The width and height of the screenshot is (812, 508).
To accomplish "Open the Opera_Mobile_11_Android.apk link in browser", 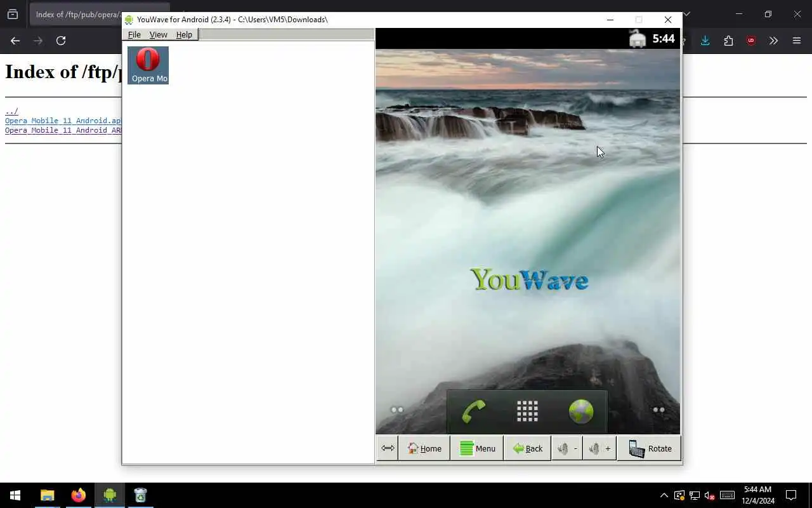I will tap(63, 121).
